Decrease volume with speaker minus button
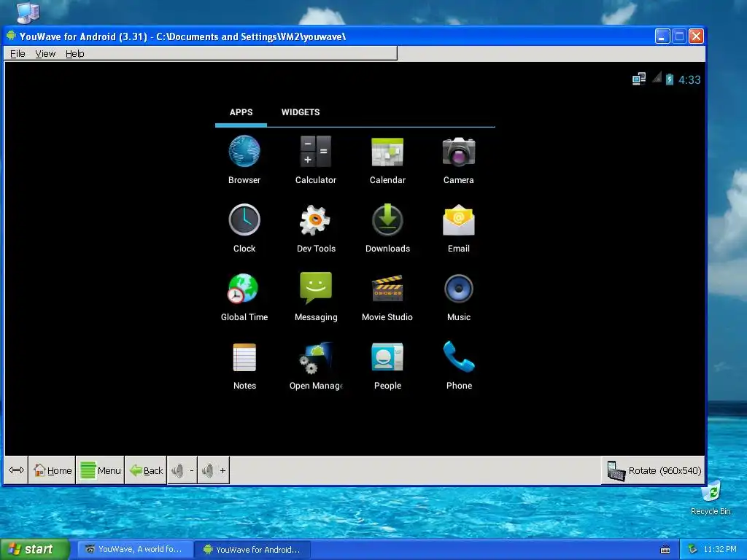The height and width of the screenshot is (560, 747). 182,470
